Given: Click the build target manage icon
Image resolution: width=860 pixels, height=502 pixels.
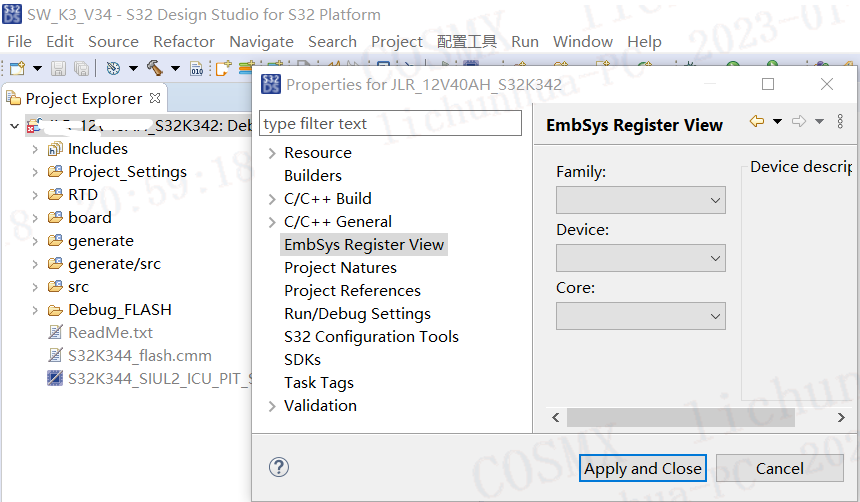Looking at the screenshot, I should (x=113, y=68).
